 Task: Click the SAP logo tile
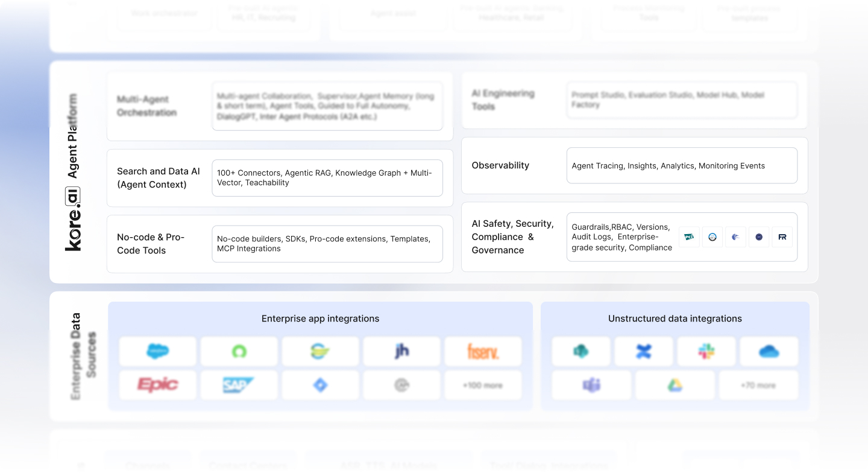pyautogui.click(x=239, y=384)
